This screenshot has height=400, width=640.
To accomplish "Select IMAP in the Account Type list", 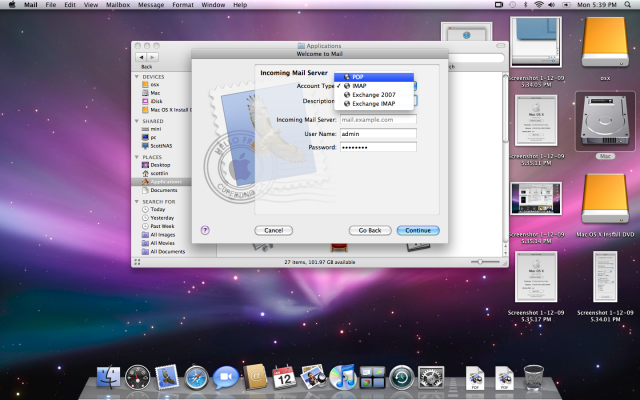I will (x=374, y=86).
